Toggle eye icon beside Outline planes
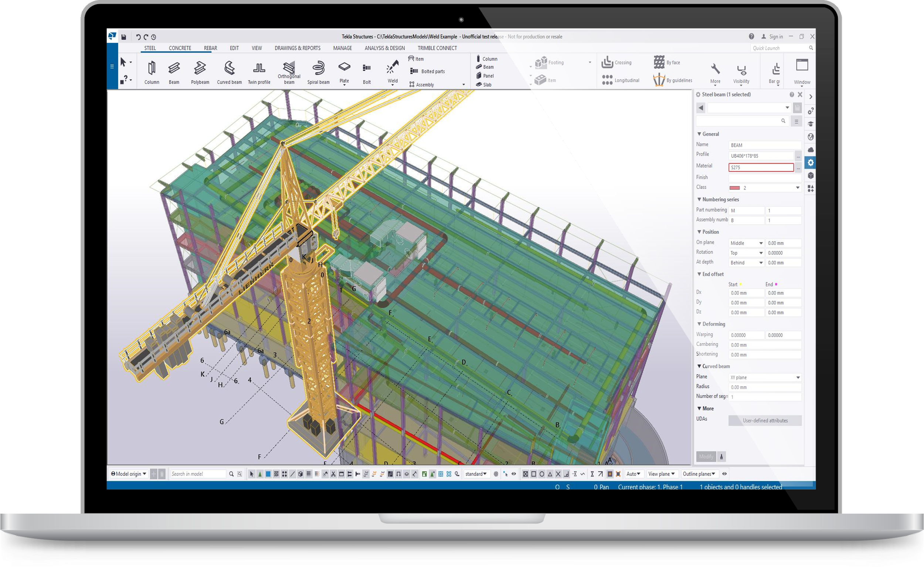The width and height of the screenshot is (924, 567). click(724, 473)
